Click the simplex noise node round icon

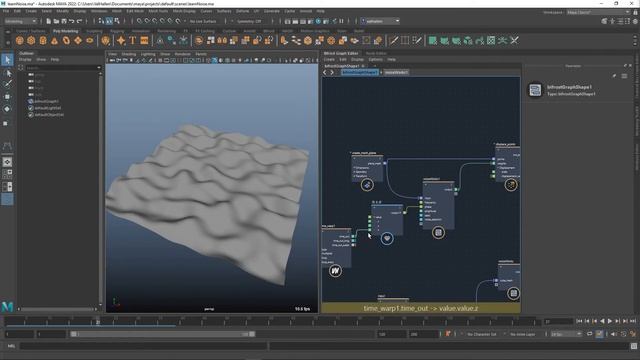pos(438,233)
